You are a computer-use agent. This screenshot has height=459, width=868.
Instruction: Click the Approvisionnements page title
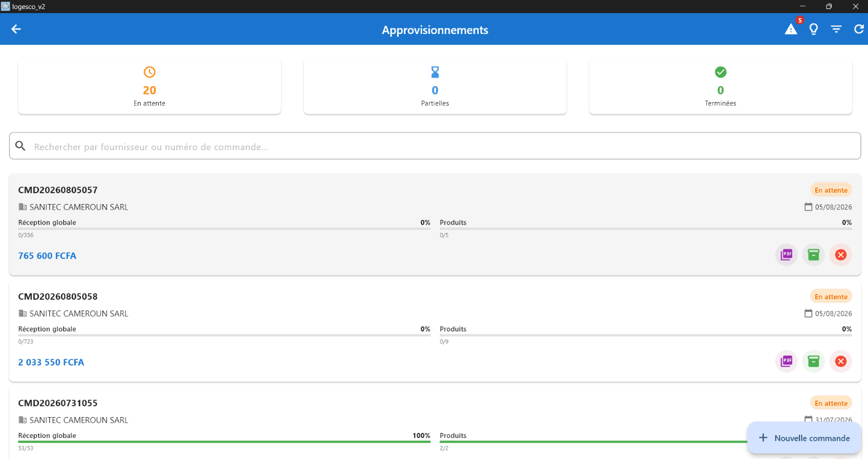[x=435, y=30]
